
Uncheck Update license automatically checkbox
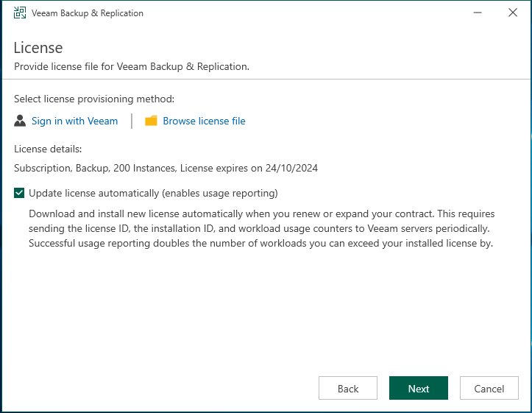[19, 193]
